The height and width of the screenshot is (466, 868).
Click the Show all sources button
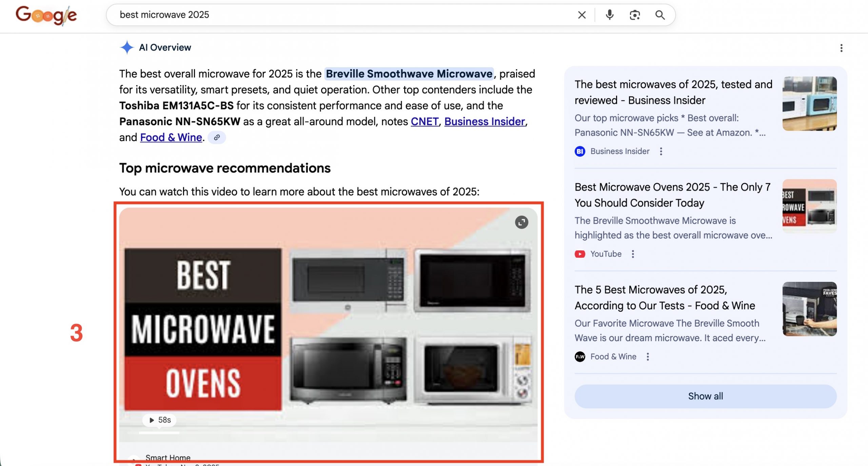(x=705, y=396)
